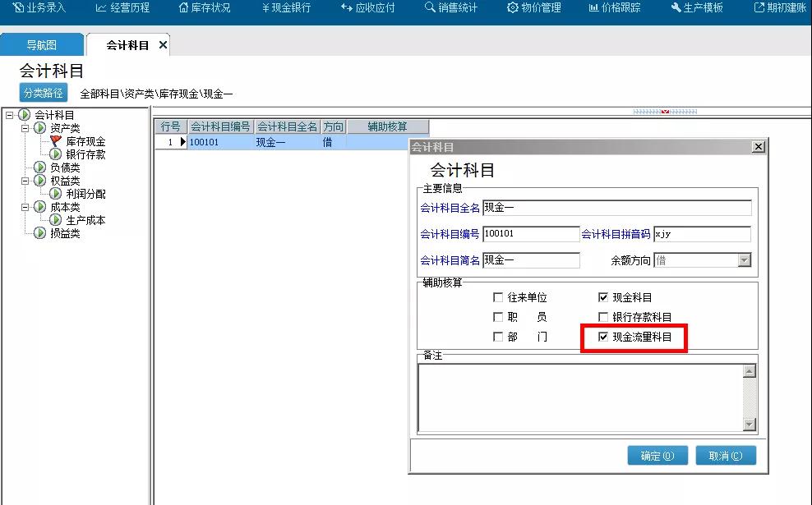Click the 备注 scrollbar down arrow

[749, 425]
